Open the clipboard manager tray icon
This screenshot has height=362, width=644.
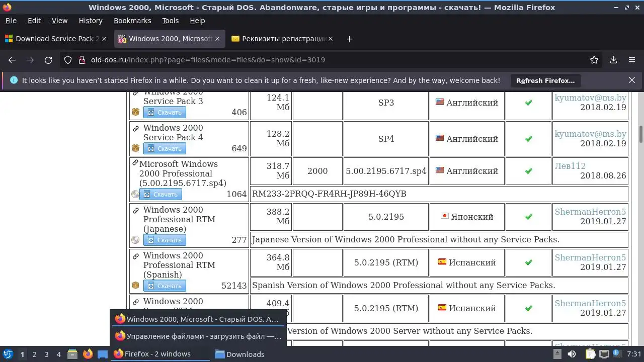click(x=590, y=354)
